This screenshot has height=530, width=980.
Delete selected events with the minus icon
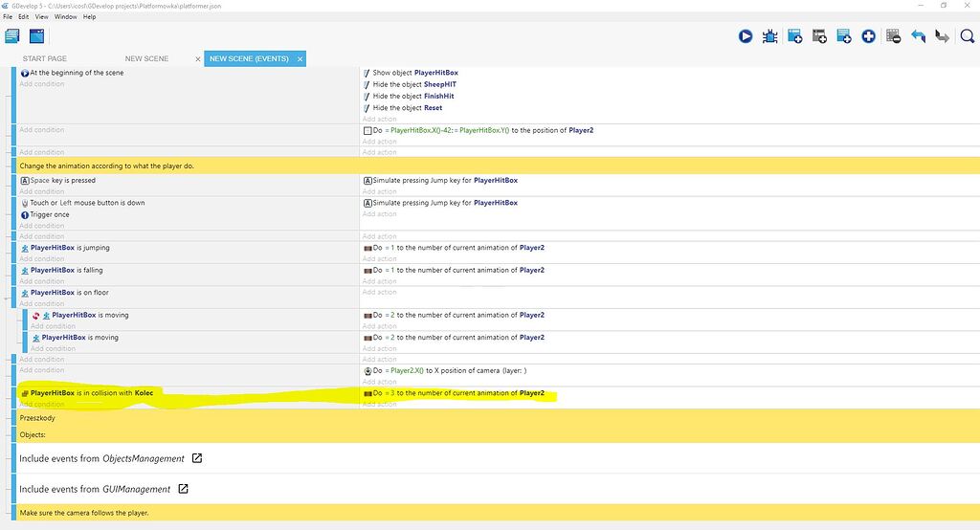(x=893, y=36)
